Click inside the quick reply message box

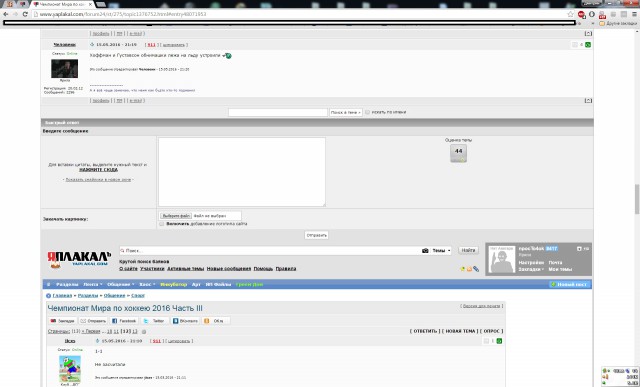(x=242, y=172)
